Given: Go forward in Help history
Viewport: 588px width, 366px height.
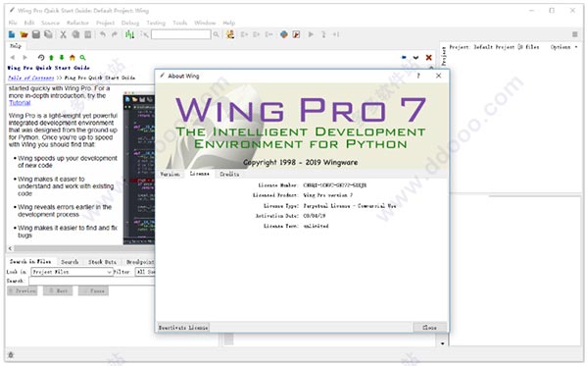Looking at the screenshot, I should coord(25,58).
